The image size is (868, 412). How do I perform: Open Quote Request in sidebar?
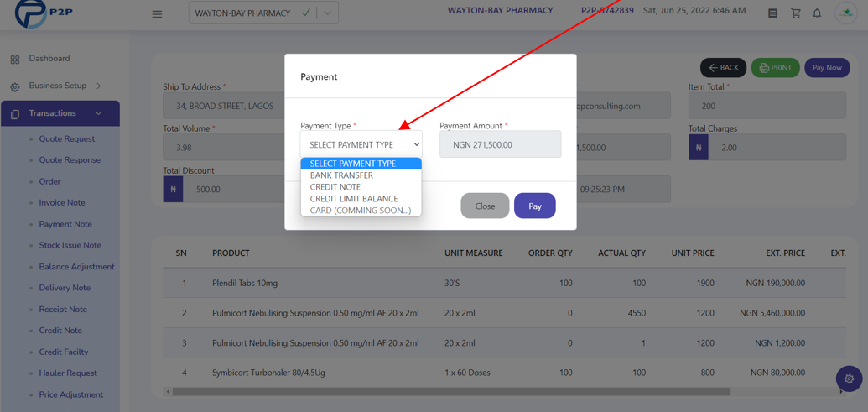click(67, 139)
